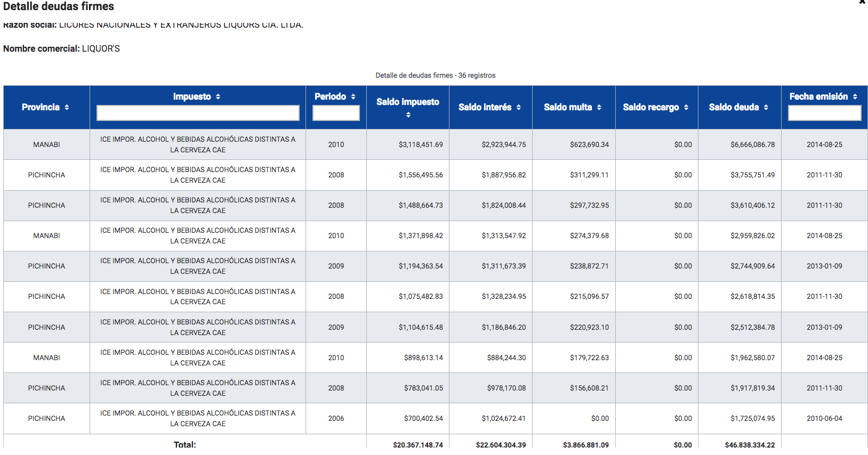Sort by Saldo interés arrows

(518, 108)
